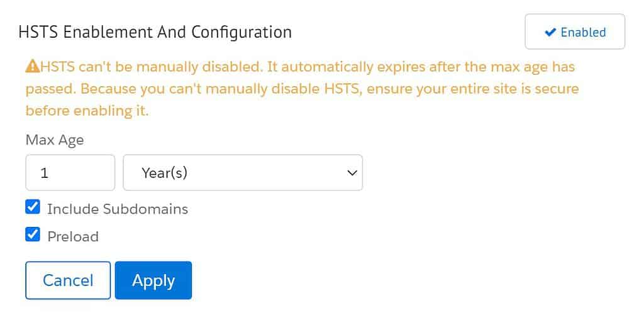Click the tick mark in Include Subdomains box
This screenshot has height=313, width=644.
(33, 207)
